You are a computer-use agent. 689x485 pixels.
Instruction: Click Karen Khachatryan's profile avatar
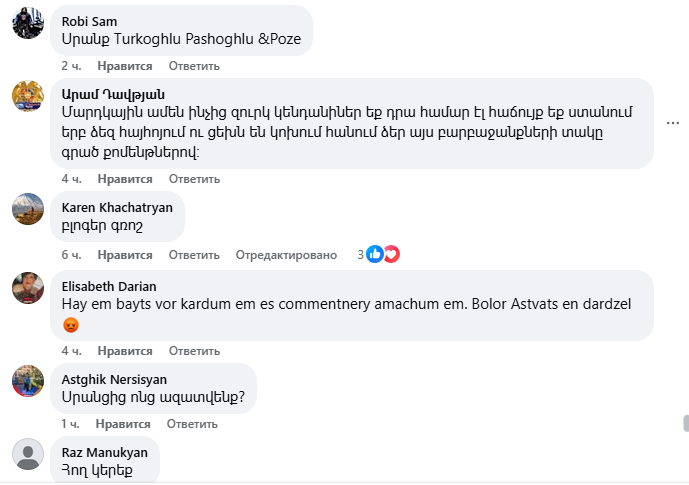[27, 209]
